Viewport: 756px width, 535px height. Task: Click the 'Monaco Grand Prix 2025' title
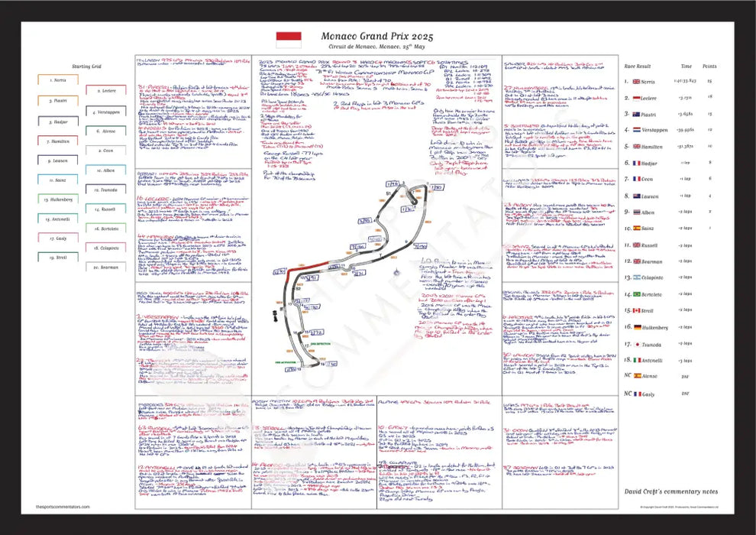(x=374, y=36)
